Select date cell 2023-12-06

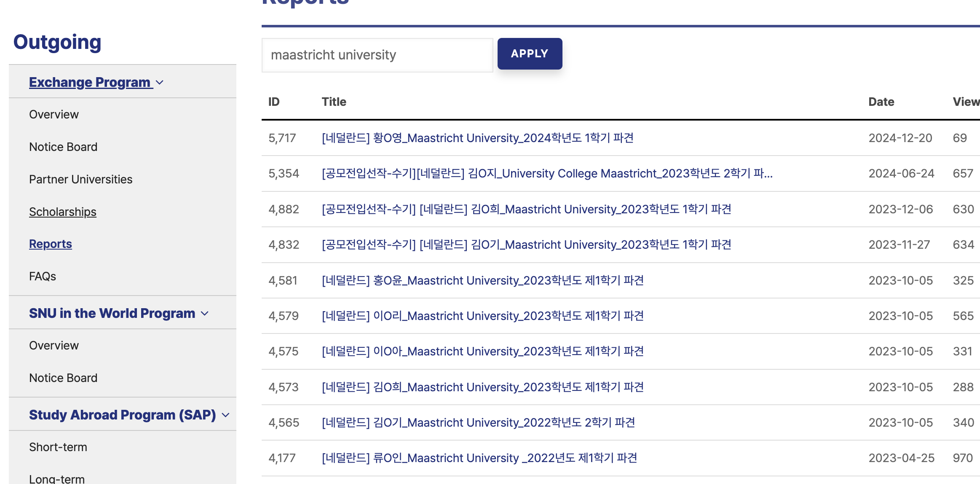901,210
